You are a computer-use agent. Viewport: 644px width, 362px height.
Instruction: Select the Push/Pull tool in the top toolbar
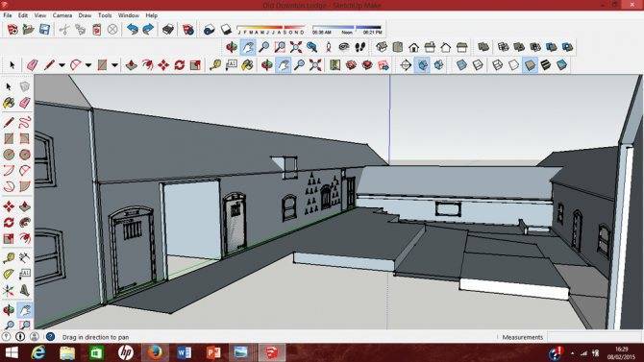[131, 65]
